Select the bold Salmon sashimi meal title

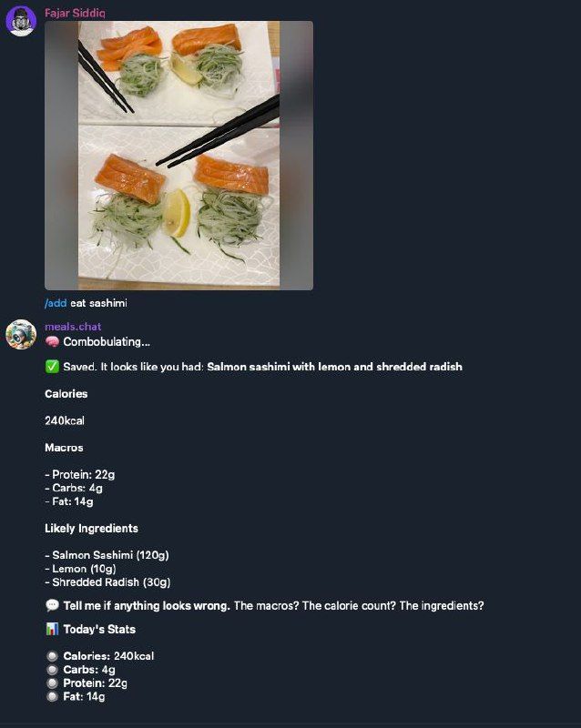pos(334,367)
